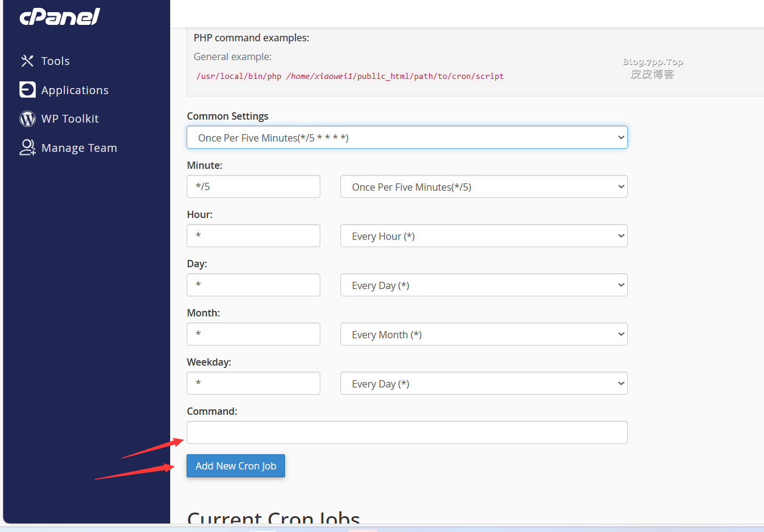Expand the Weekday preset dropdown

coord(483,384)
